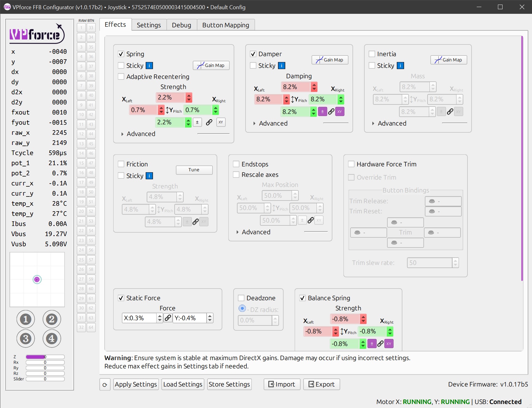Click the Damper plus-minus symmetry button
This screenshot has height=408, width=532.
[322, 111]
